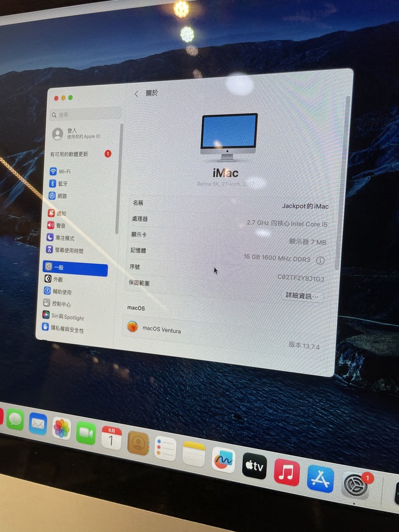The width and height of the screenshot is (399, 532).
Task: Open Reminders from the Dock
Action: [165, 448]
